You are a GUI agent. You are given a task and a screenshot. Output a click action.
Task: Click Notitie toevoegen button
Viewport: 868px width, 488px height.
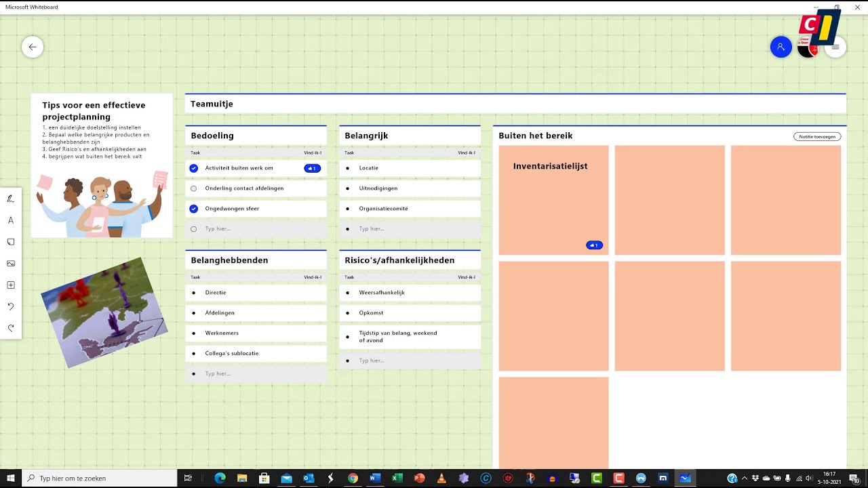817,136
